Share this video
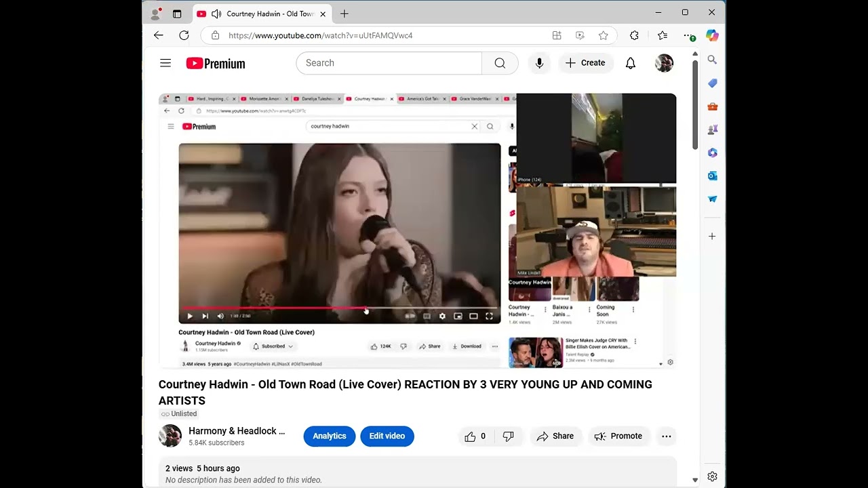 [x=555, y=436]
